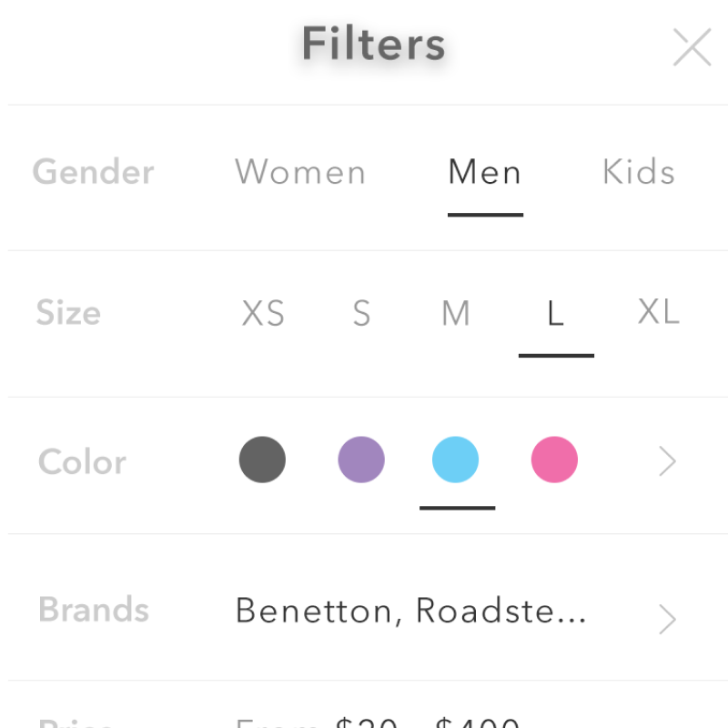Close the Filters panel
The width and height of the screenshot is (728, 728).
coord(692,47)
